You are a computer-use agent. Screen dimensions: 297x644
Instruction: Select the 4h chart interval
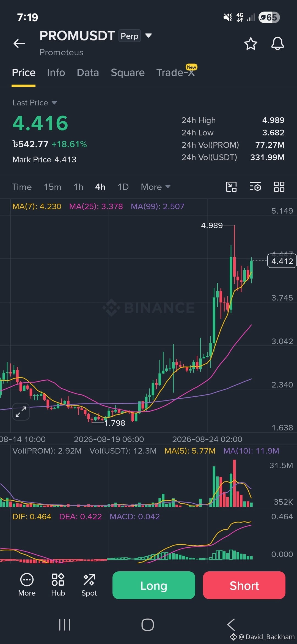tap(100, 187)
